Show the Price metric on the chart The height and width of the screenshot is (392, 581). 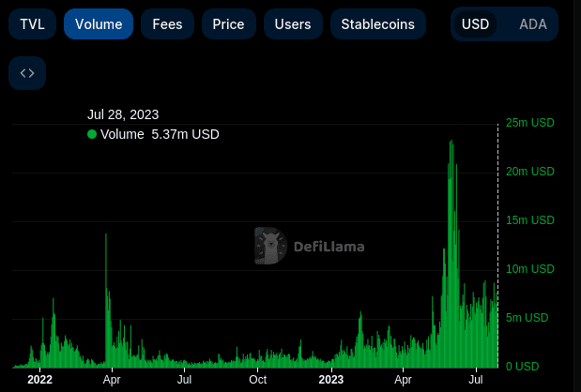coord(228,24)
